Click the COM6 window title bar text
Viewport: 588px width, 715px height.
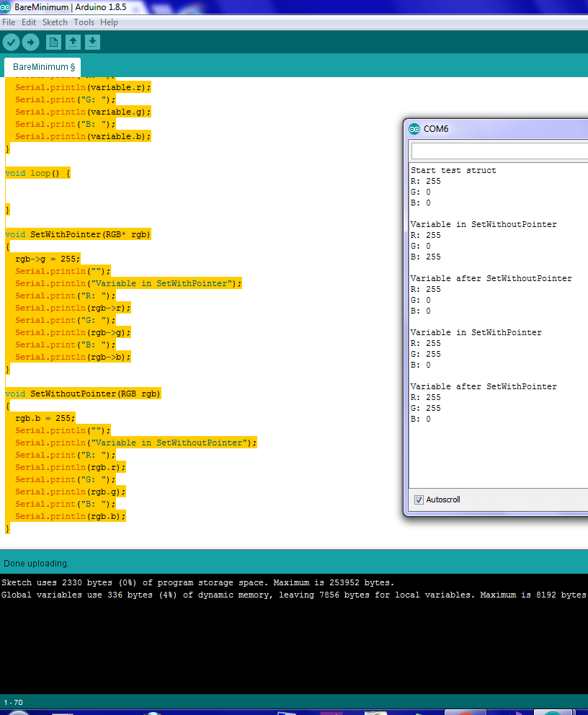click(x=436, y=129)
